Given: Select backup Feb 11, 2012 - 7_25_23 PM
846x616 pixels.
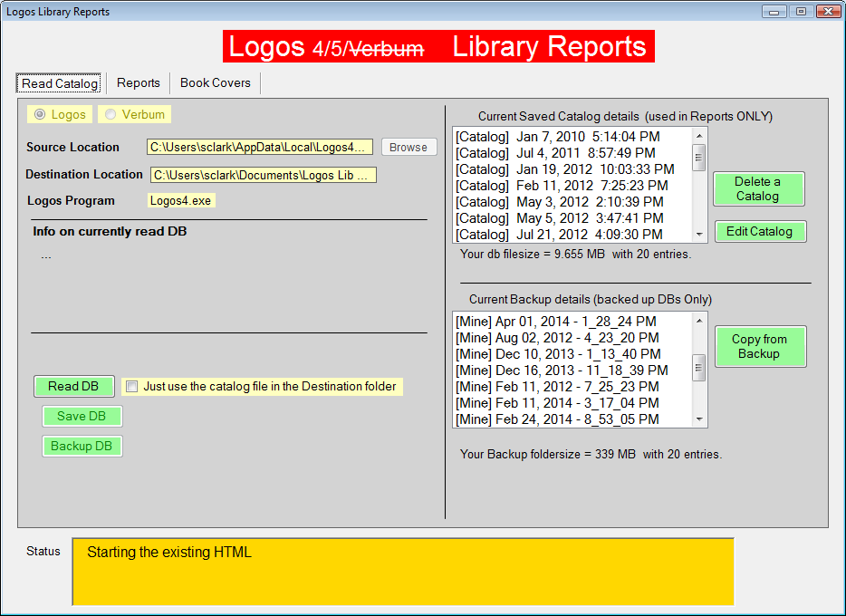Looking at the screenshot, I should 573,387.
